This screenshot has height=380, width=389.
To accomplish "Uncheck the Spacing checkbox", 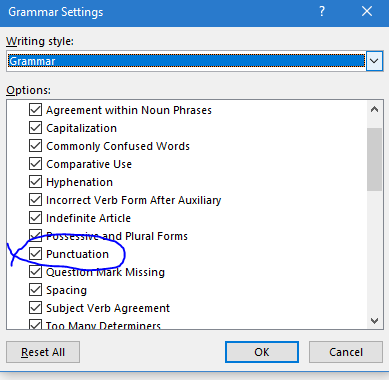I will pyautogui.click(x=35, y=290).
